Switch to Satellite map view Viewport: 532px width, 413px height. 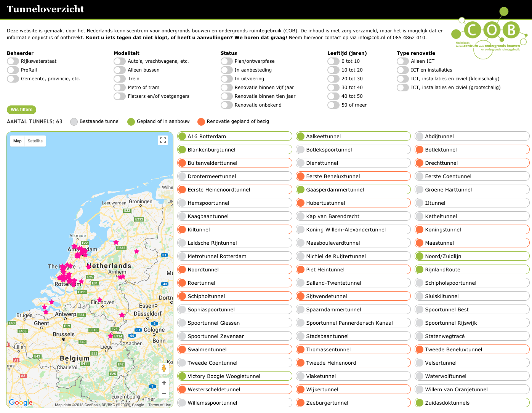click(35, 141)
